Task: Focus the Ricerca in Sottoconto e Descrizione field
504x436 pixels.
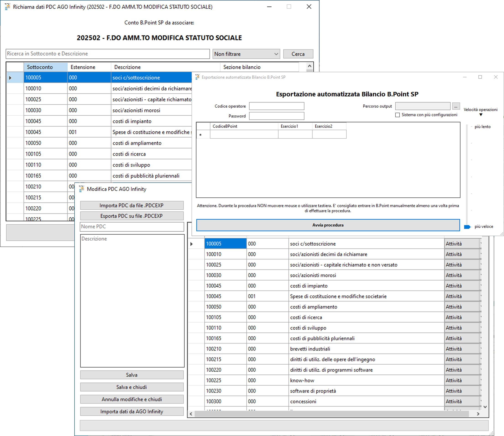Action: coord(108,54)
